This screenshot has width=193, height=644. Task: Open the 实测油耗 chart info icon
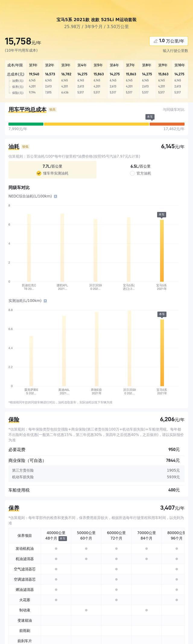coord(45,301)
